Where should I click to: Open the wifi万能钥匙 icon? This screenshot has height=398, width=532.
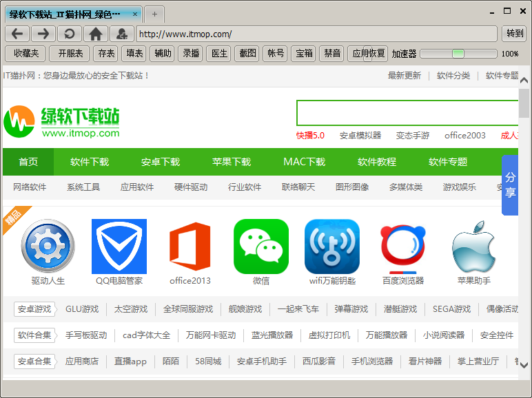[332, 246]
